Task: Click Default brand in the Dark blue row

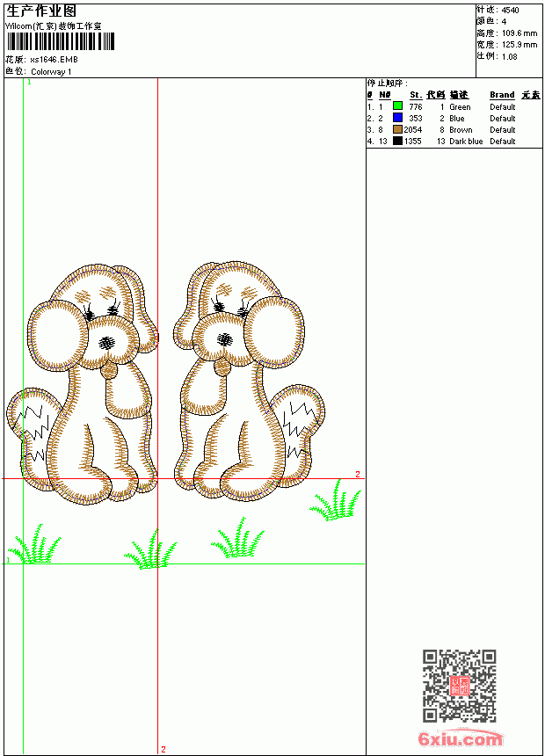Action: point(503,142)
